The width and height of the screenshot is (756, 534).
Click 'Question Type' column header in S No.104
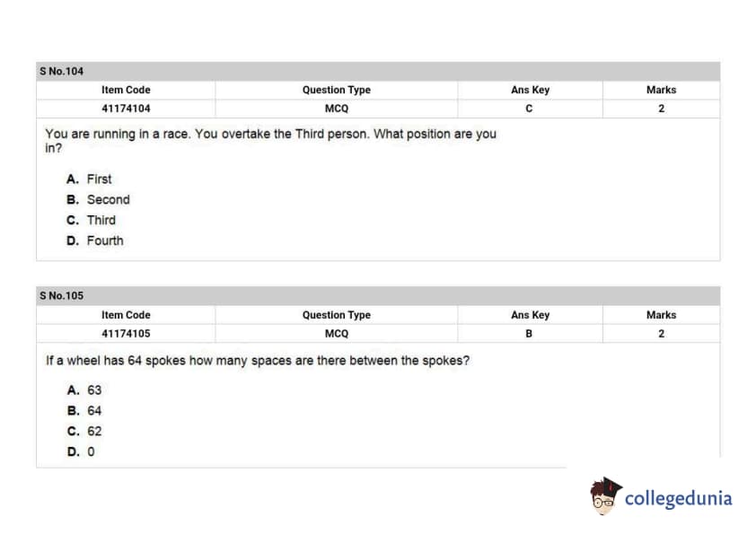coord(336,90)
